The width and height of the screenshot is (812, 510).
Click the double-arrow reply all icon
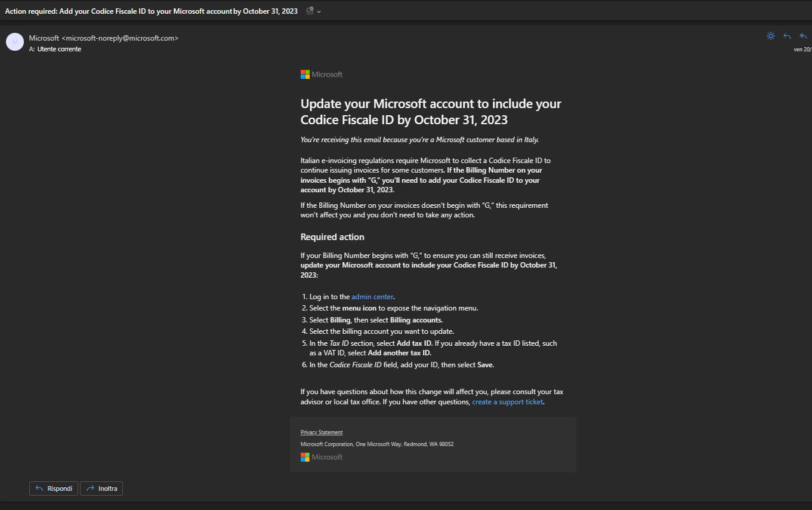tap(803, 36)
